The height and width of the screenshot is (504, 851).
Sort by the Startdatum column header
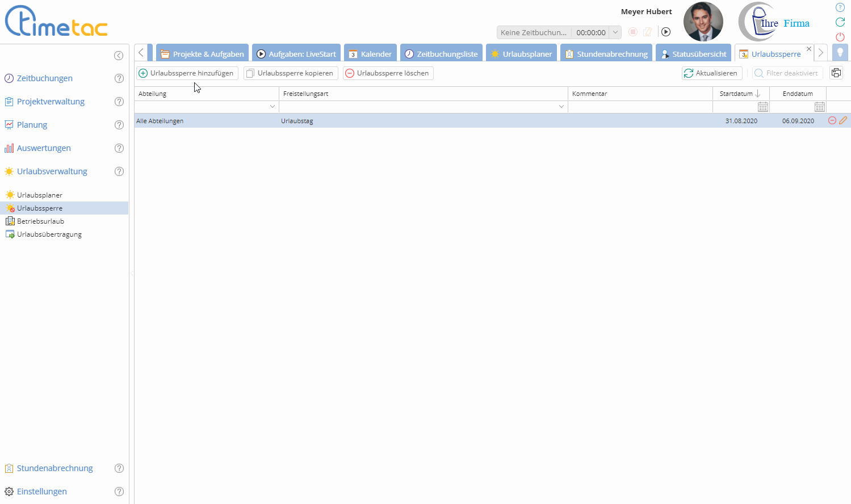736,94
